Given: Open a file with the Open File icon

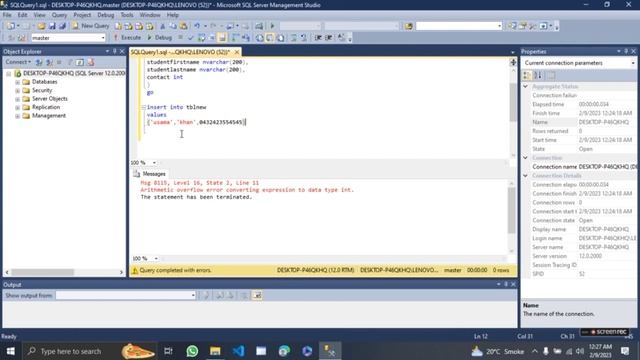Looking at the screenshot, I should [x=41, y=26].
